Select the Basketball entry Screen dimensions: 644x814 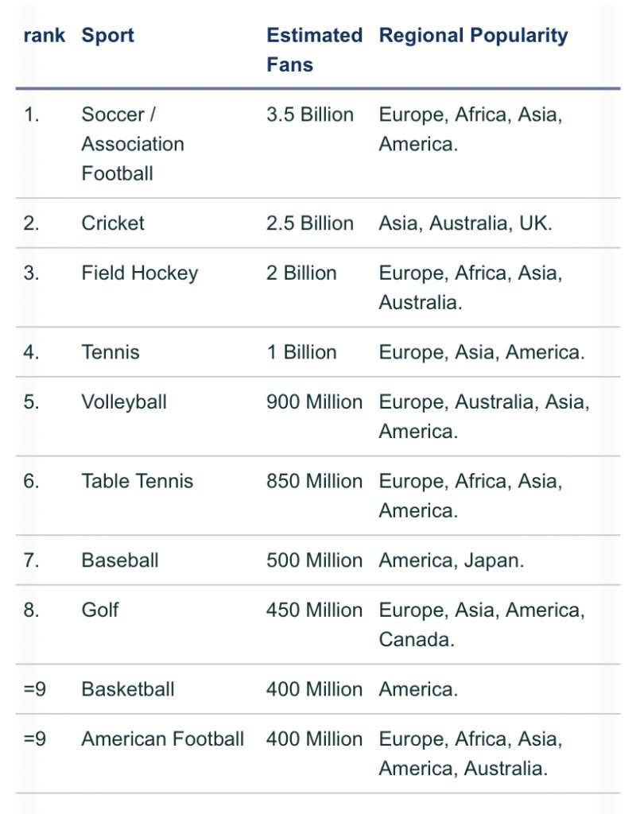click(x=128, y=689)
